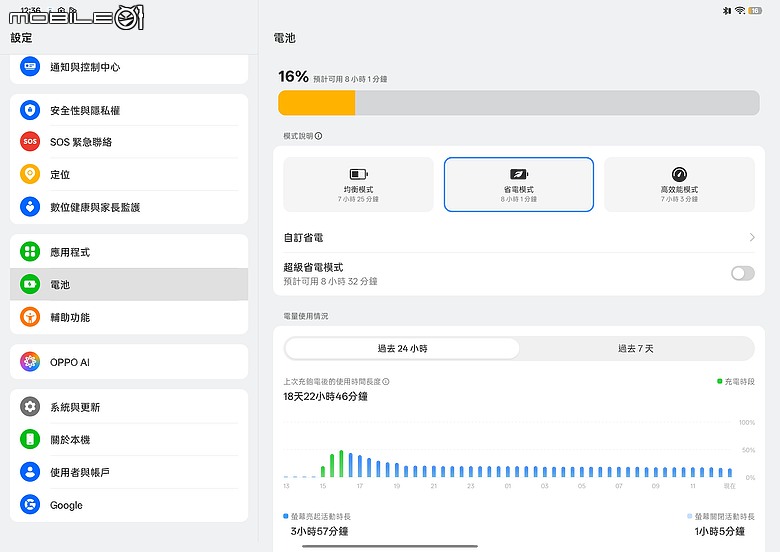The width and height of the screenshot is (780, 552).
Task: Select 省電模式 battery mode card
Action: [519, 184]
